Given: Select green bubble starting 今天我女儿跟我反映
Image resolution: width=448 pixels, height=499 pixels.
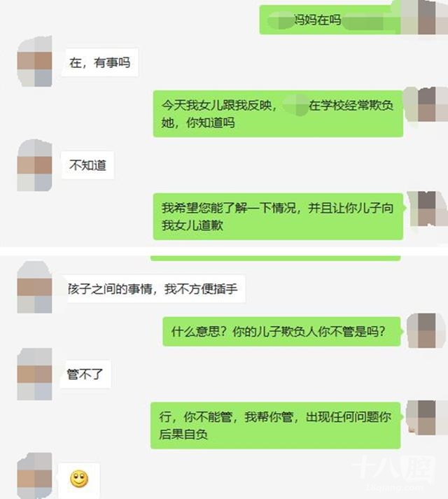Looking at the screenshot, I should pyautogui.click(x=278, y=114).
